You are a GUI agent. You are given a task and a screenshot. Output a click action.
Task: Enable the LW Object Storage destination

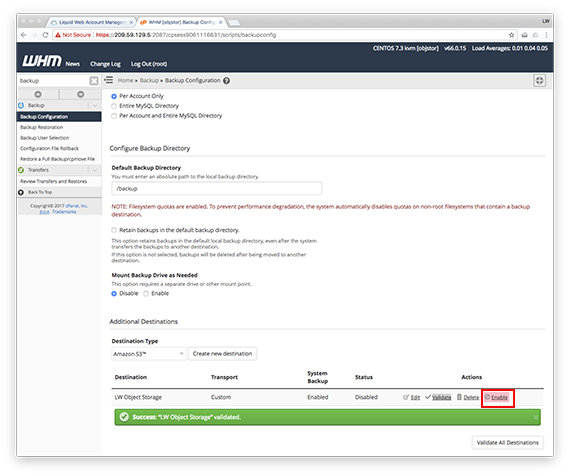click(x=497, y=397)
